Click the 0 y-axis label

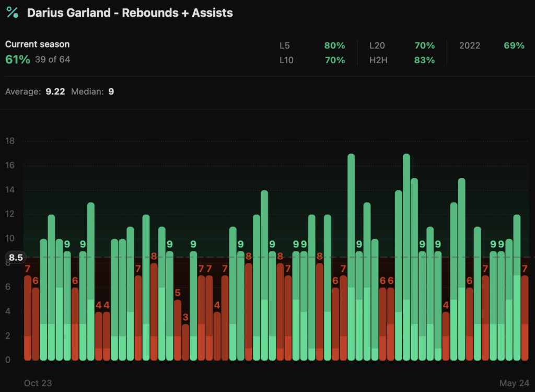pos(8,360)
